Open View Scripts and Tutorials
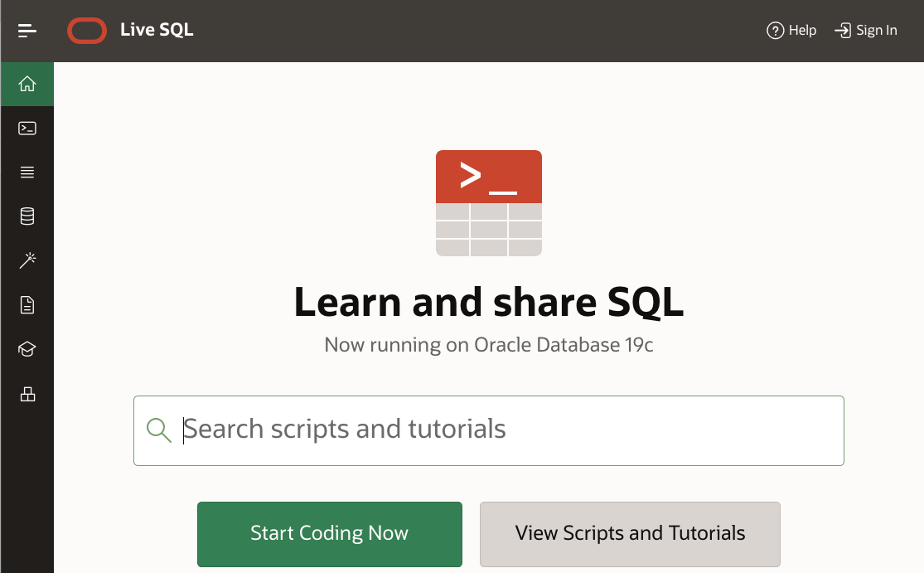 629,534
